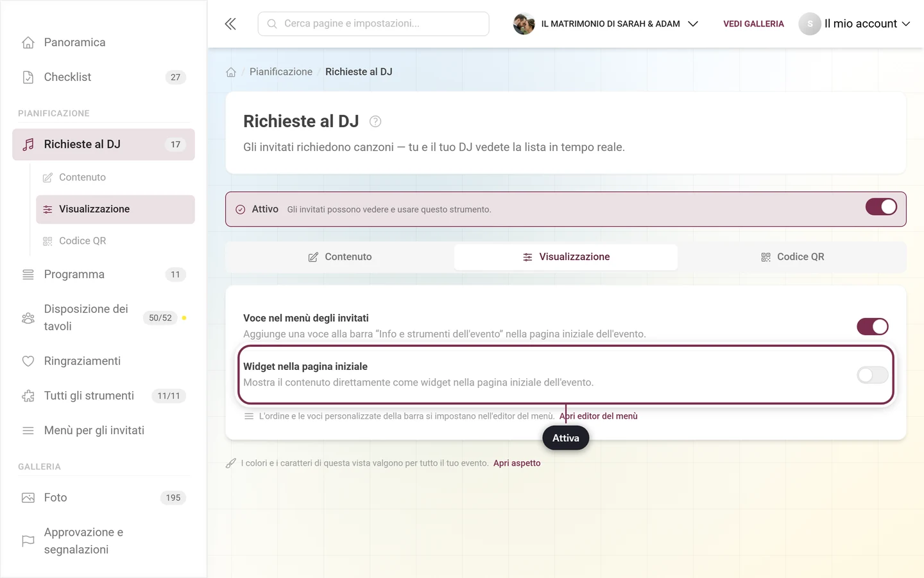Click the pencil icon next to sidebar Contenuto
This screenshot has width=924, height=578.
(47, 178)
